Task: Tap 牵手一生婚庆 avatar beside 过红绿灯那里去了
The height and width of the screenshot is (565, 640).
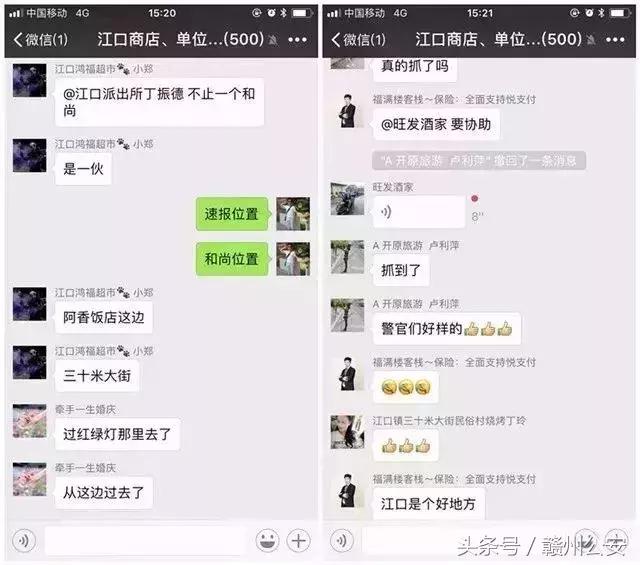Action: (x=29, y=421)
